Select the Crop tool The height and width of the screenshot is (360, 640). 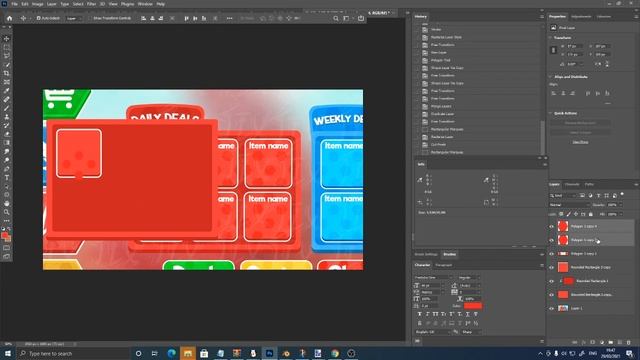pos(7,73)
